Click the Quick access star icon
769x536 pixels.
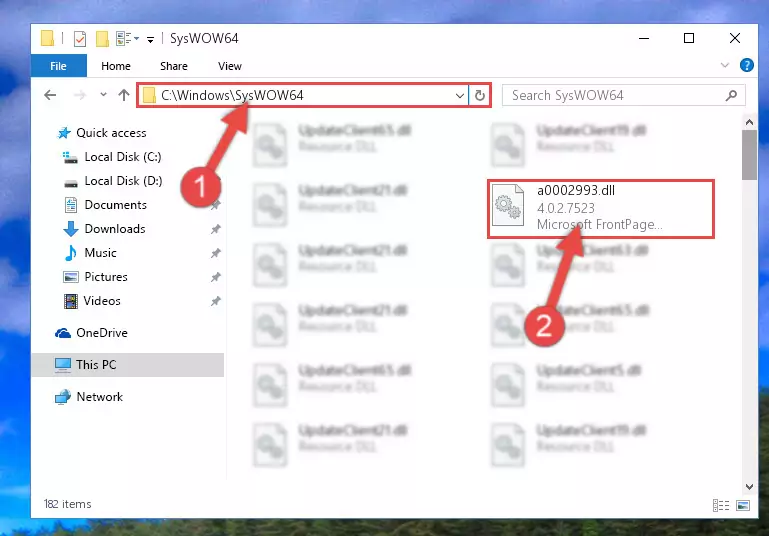64,133
